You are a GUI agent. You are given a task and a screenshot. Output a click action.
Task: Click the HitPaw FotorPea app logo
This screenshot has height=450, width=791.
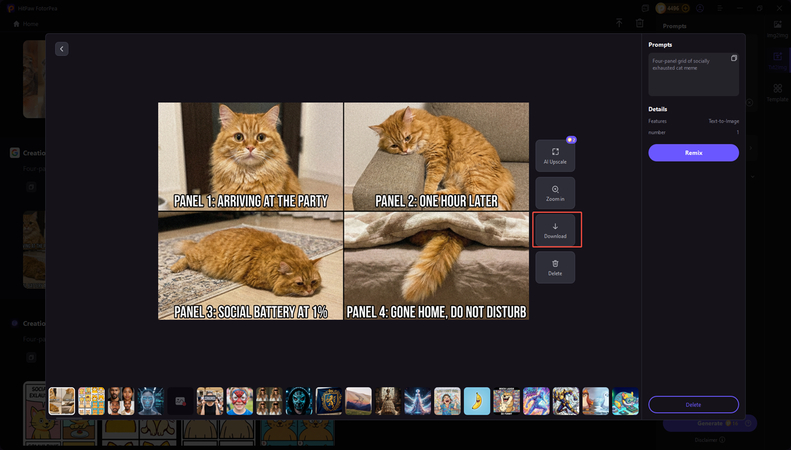click(x=10, y=8)
